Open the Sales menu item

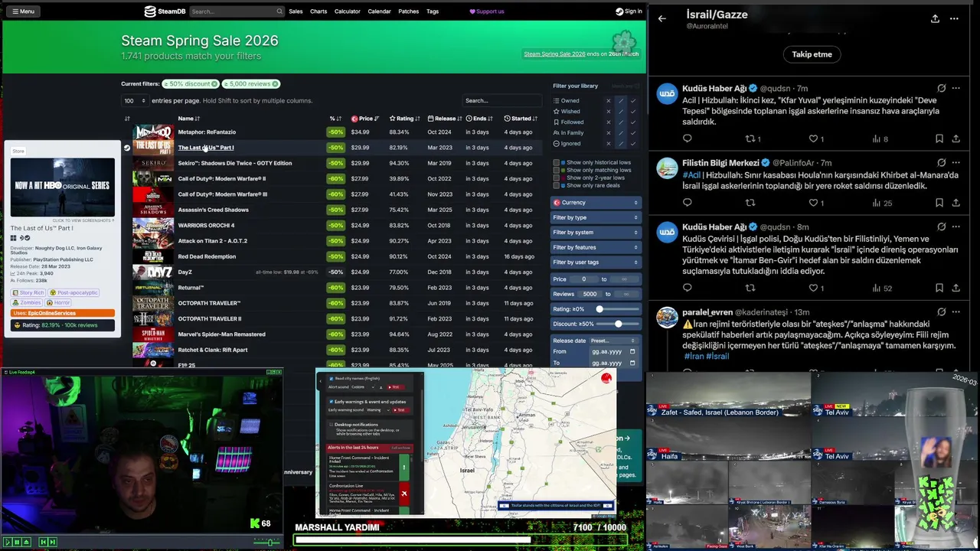click(x=296, y=11)
